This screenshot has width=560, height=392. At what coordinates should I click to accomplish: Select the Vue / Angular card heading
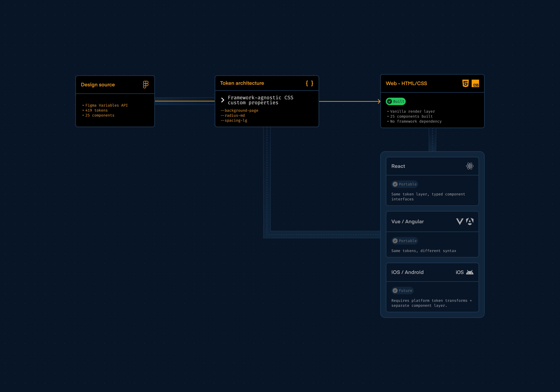pyautogui.click(x=408, y=222)
